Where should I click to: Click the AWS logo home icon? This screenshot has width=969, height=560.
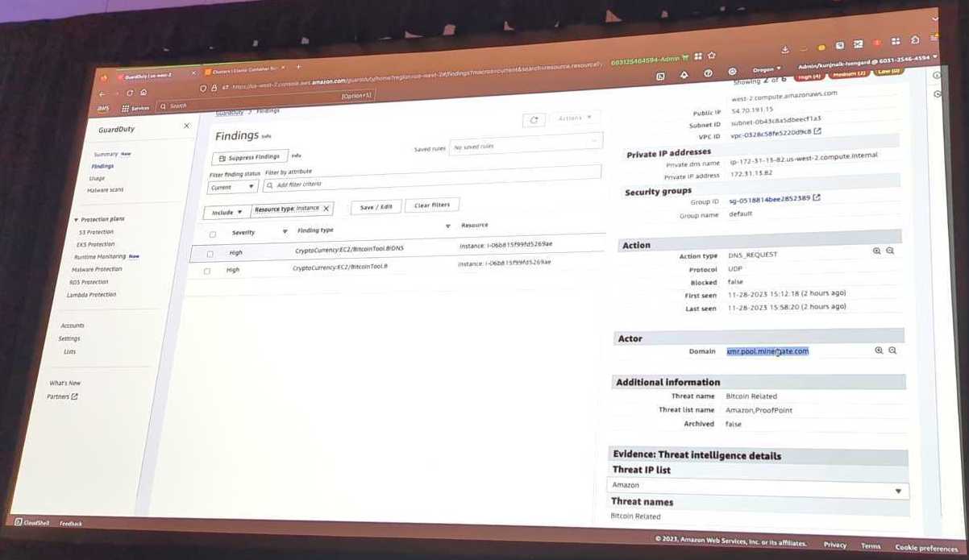103,108
